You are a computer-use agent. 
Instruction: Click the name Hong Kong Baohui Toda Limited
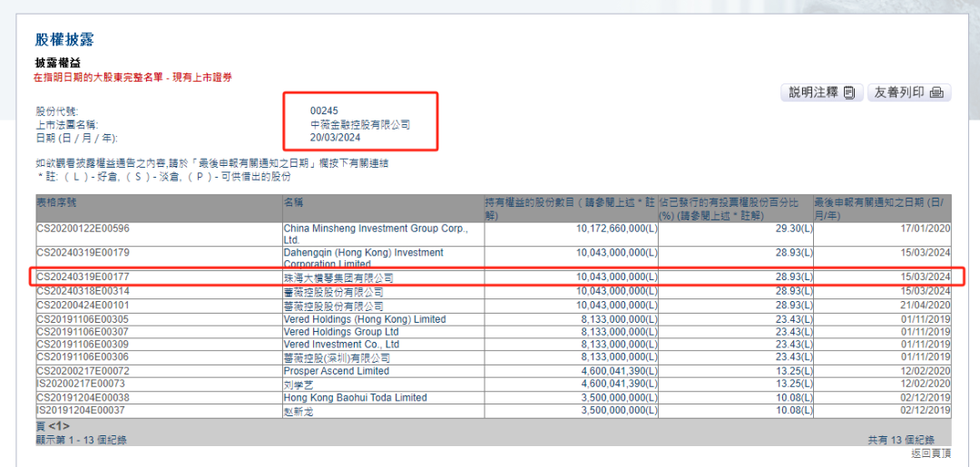tap(356, 398)
